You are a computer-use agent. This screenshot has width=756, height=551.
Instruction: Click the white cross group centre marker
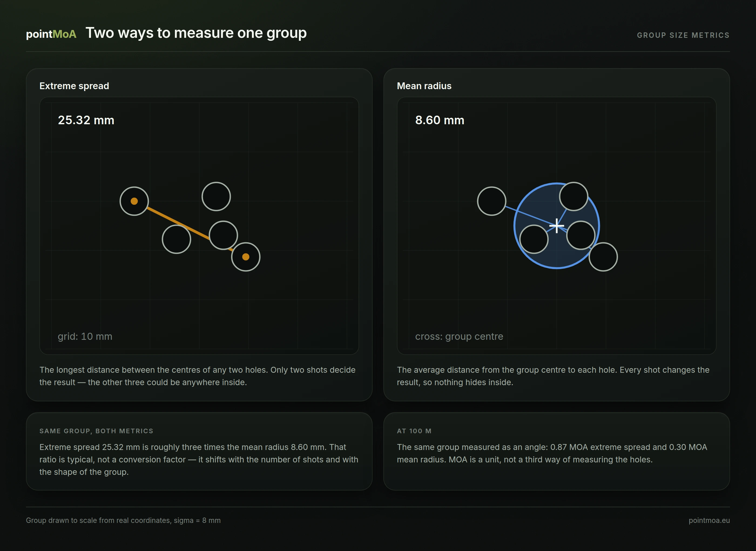click(x=557, y=226)
